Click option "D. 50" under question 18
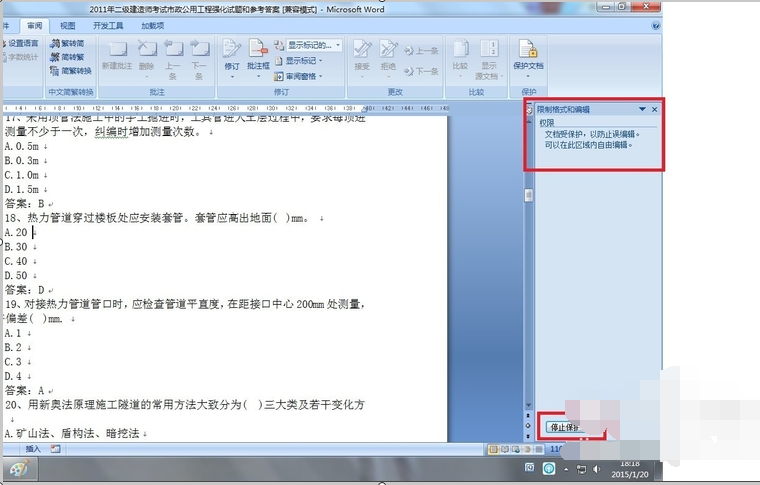 click(16, 276)
